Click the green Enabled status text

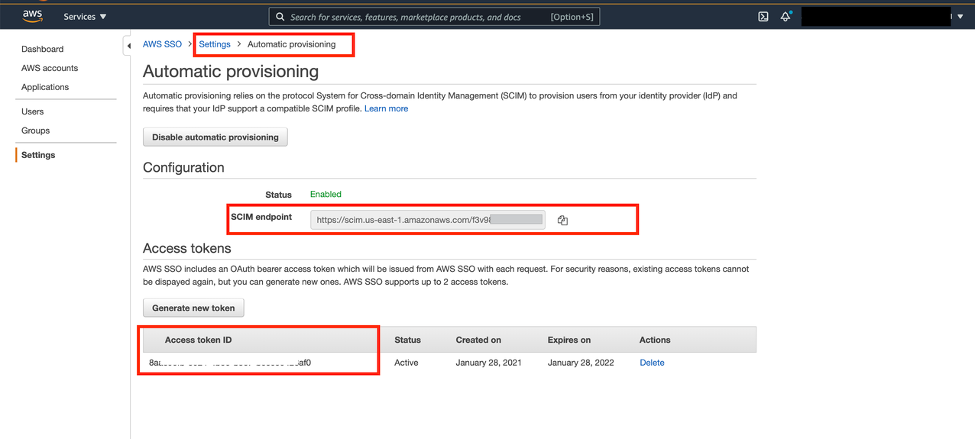pos(326,194)
